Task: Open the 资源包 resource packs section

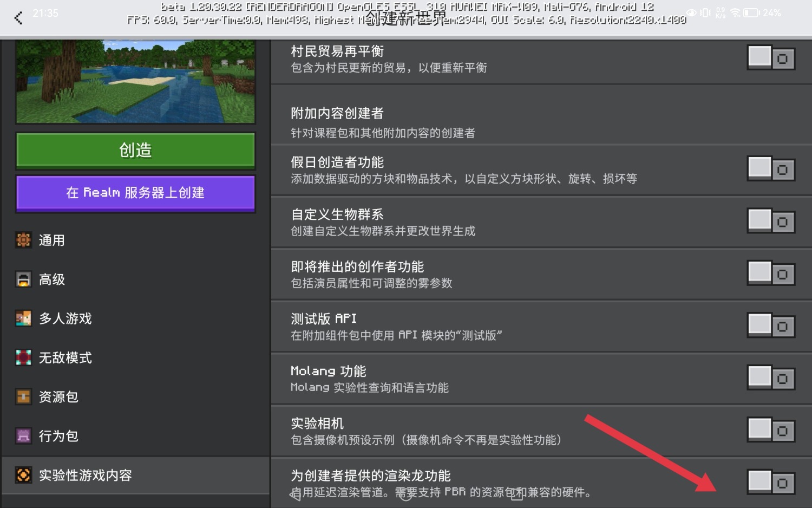Action: pos(135,397)
